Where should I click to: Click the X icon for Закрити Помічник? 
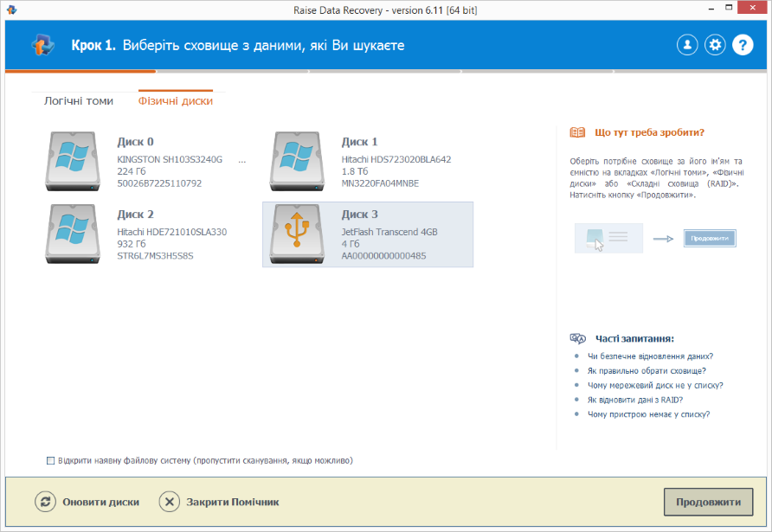pyautogui.click(x=170, y=502)
